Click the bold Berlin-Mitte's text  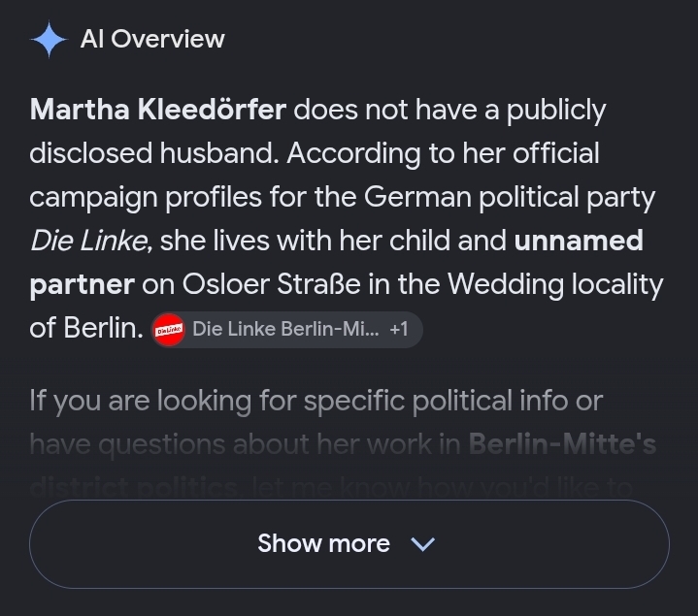pyautogui.click(x=562, y=444)
